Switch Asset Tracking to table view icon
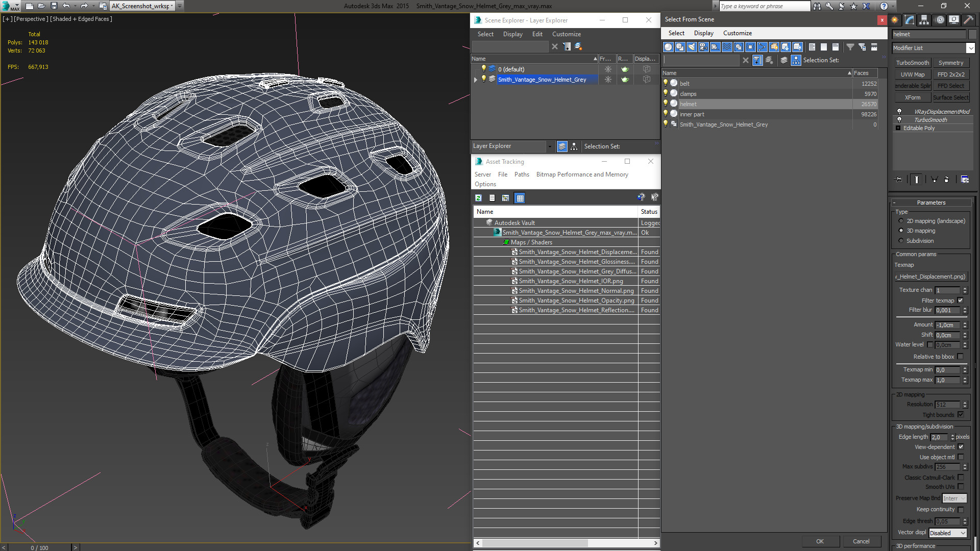 (x=520, y=198)
